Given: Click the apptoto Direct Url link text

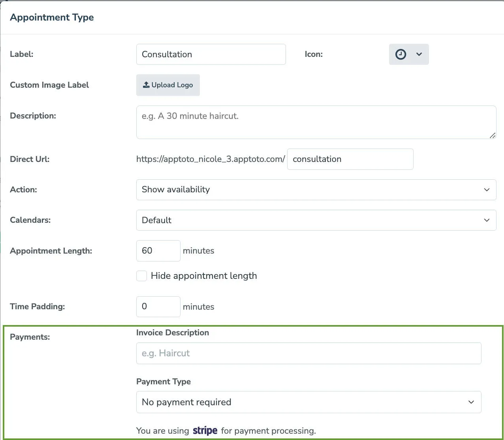Looking at the screenshot, I should coord(211,159).
